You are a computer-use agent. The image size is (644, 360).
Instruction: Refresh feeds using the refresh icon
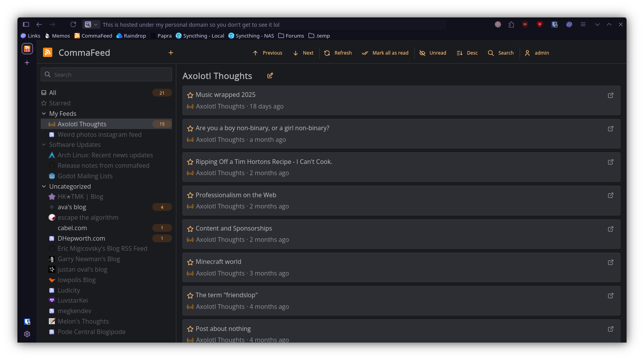coord(327,53)
